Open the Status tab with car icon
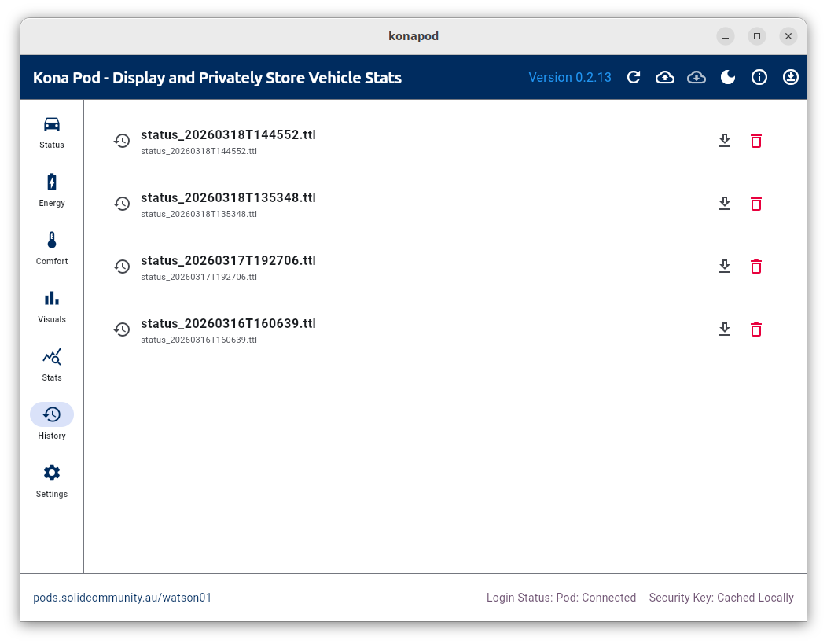The height and width of the screenshot is (644, 827). (52, 131)
